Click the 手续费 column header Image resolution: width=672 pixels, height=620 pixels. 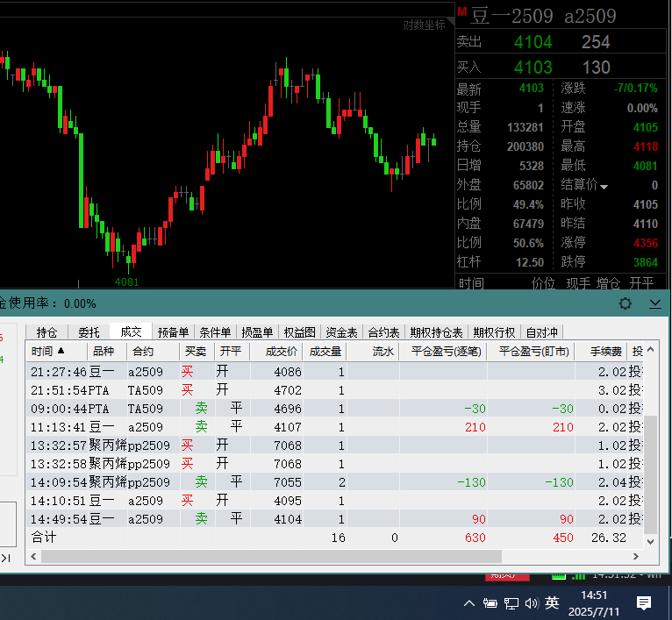[x=601, y=352]
